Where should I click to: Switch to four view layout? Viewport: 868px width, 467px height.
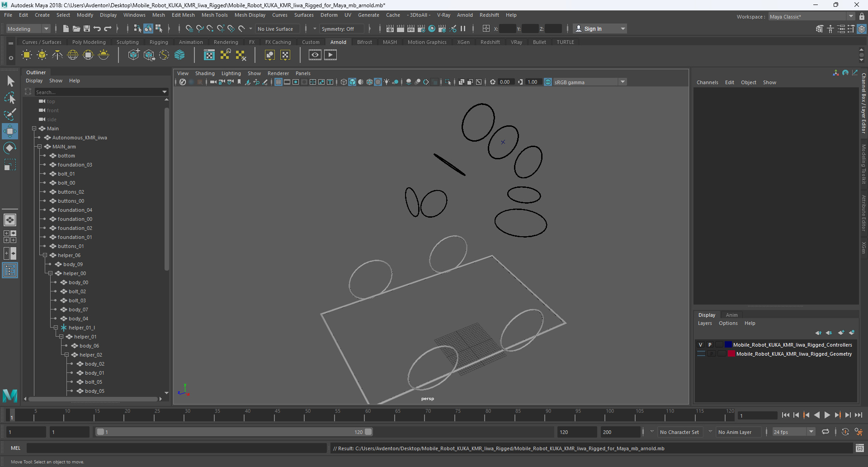[x=10, y=237]
